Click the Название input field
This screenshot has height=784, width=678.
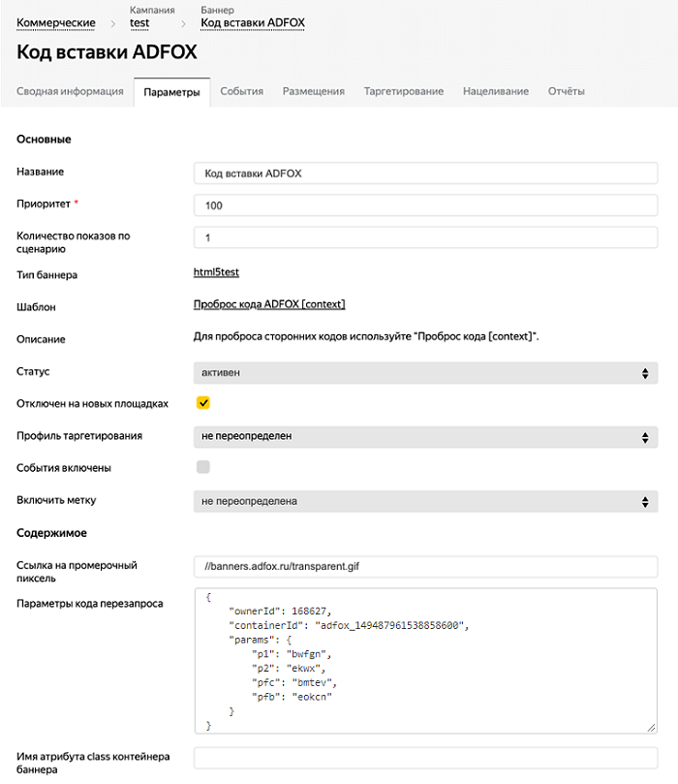point(425,173)
